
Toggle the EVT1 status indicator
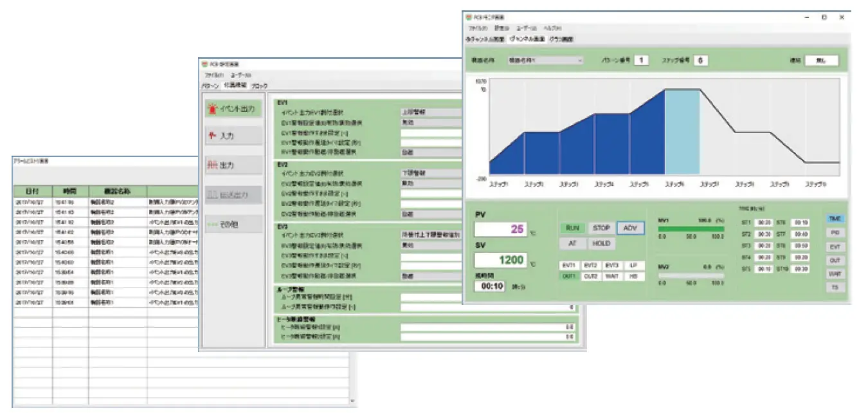click(569, 265)
